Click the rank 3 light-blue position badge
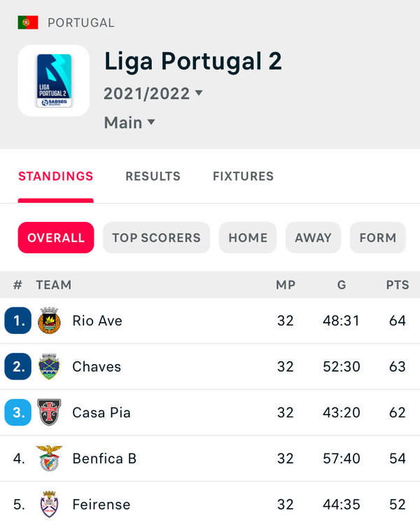The image size is (420, 525). (x=18, y=412)
